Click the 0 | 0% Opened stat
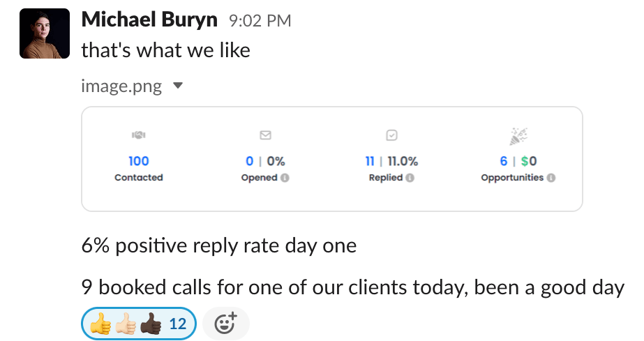This screenshot has width=644, height=341. coord(265,161)
